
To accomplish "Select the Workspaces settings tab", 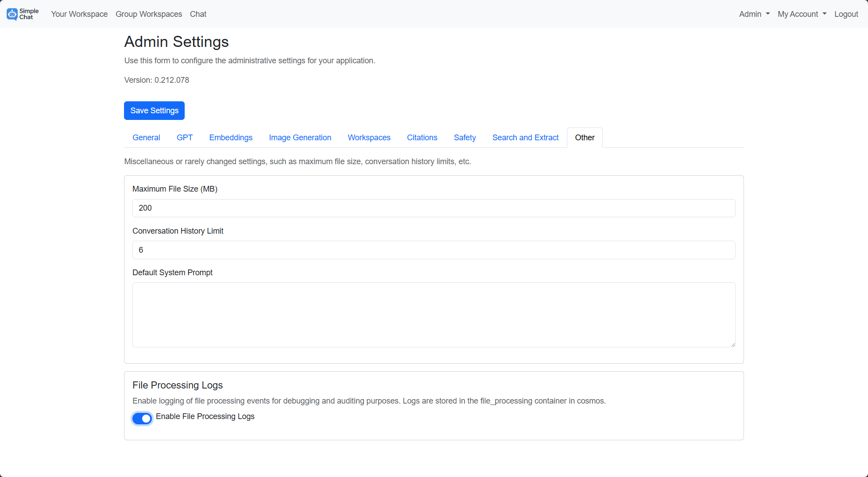I will pyautogui.click(x=369, y=138).
